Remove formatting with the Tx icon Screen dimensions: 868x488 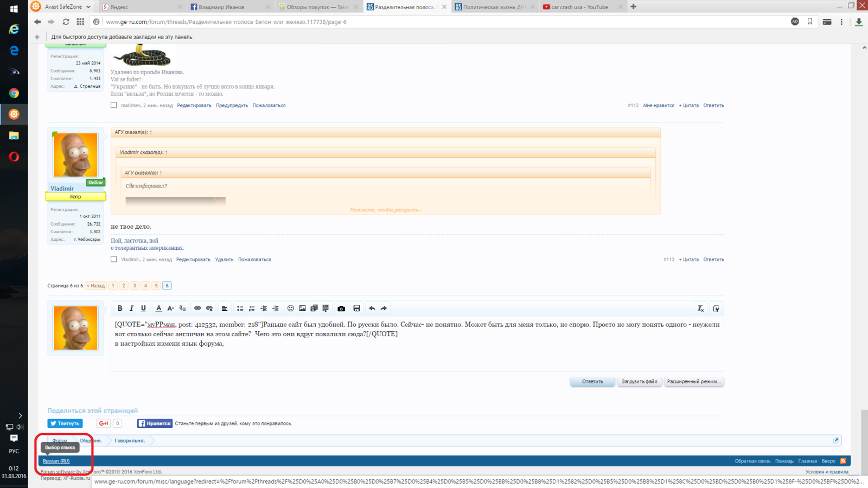(700, 309)
